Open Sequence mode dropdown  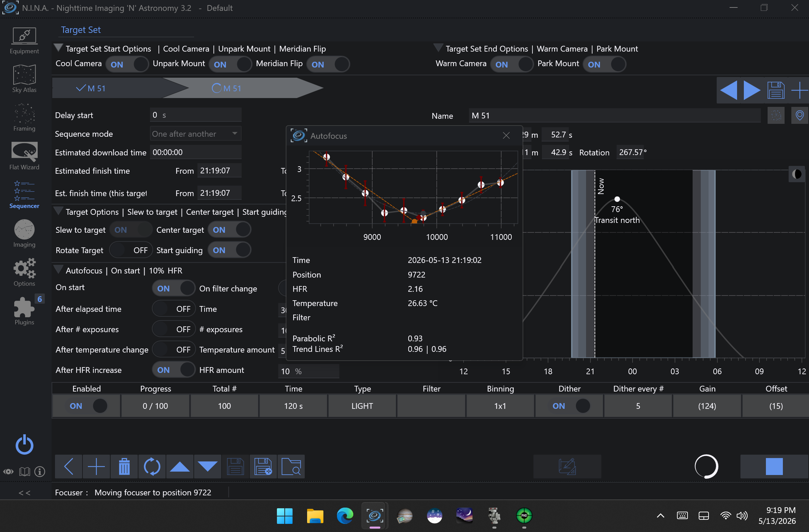tap(195, 134)
